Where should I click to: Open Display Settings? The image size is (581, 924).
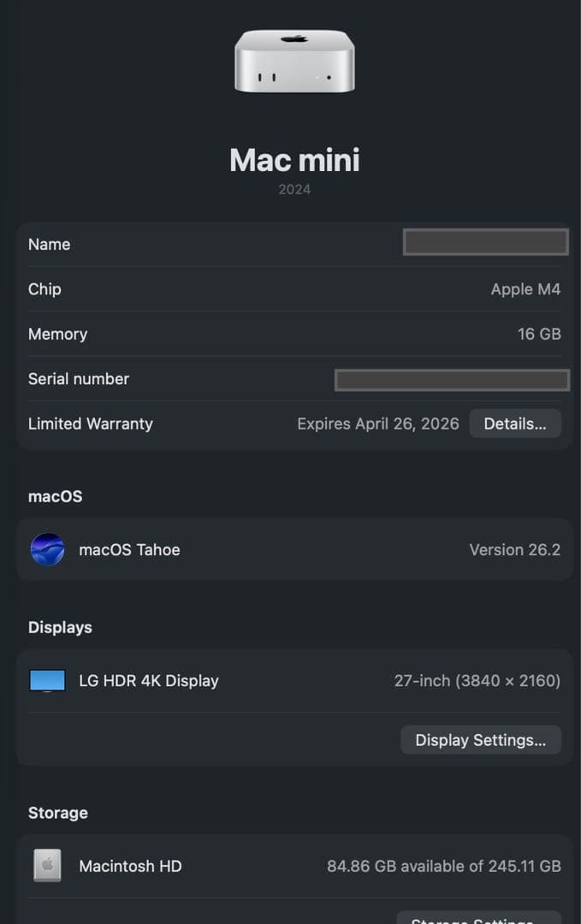click(x=481, y=739)
